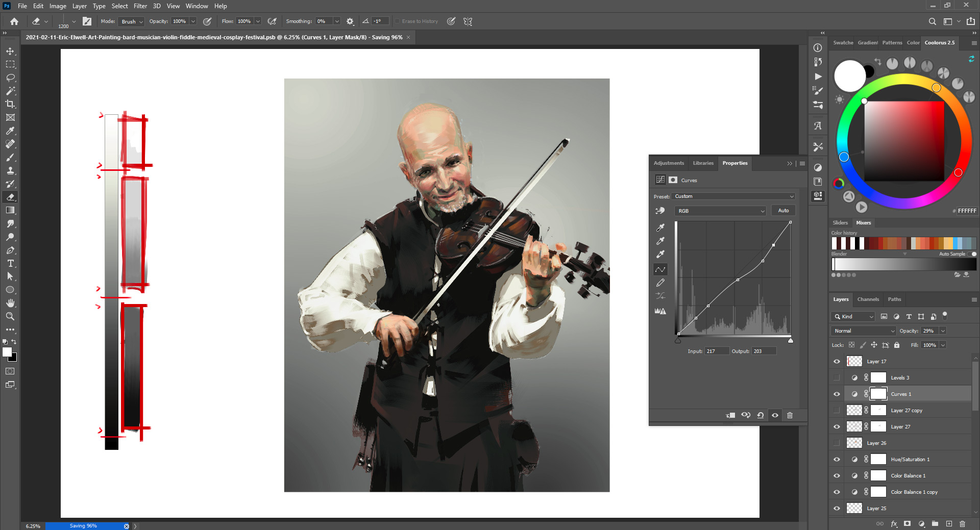Click the foreground white color circle in Coolorus

849,76
